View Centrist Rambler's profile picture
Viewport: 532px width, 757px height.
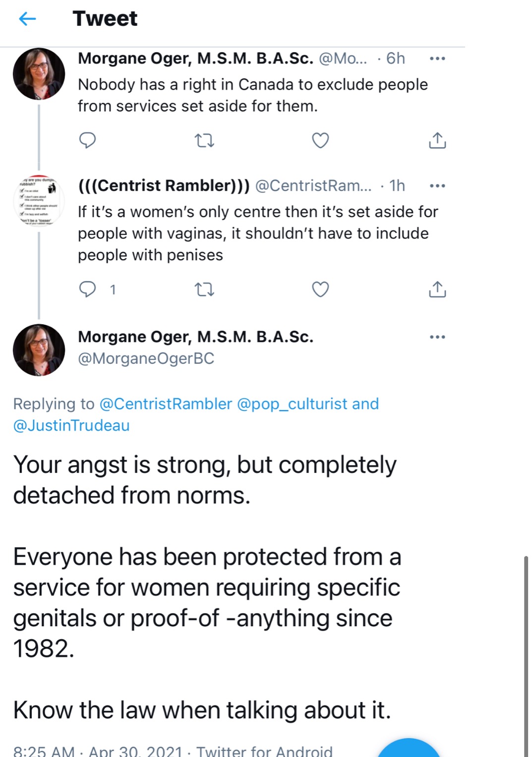(39, 200)
